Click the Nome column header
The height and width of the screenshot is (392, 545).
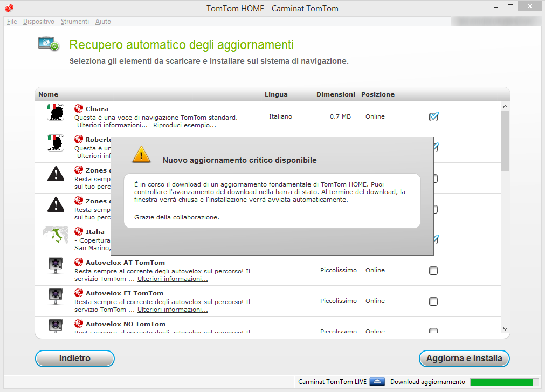click(49, 94)
